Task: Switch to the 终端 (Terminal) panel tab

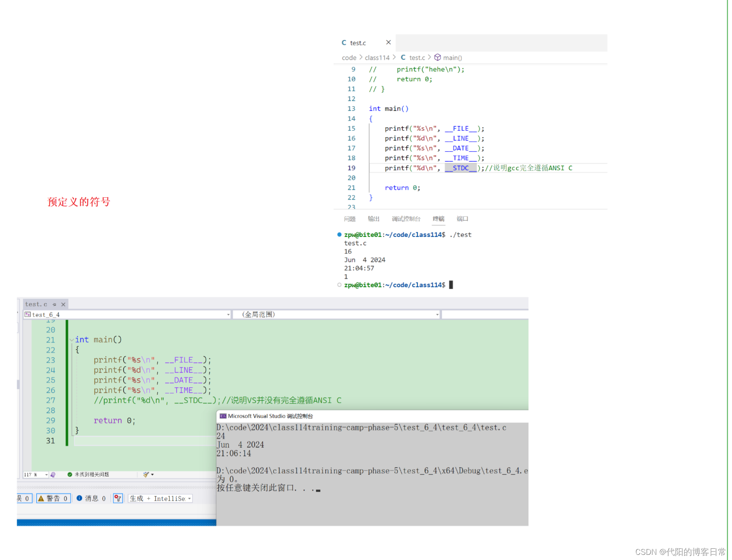Action: [x=438, y=219]
